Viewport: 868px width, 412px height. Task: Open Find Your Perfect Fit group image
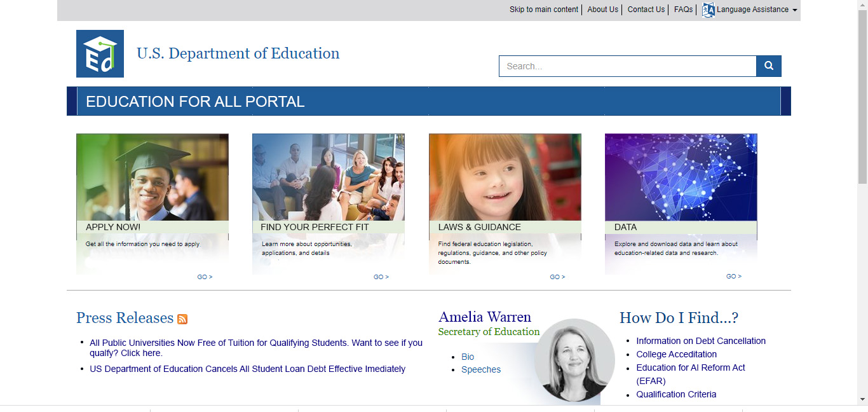pyautogui.click(x=329, y=177)
